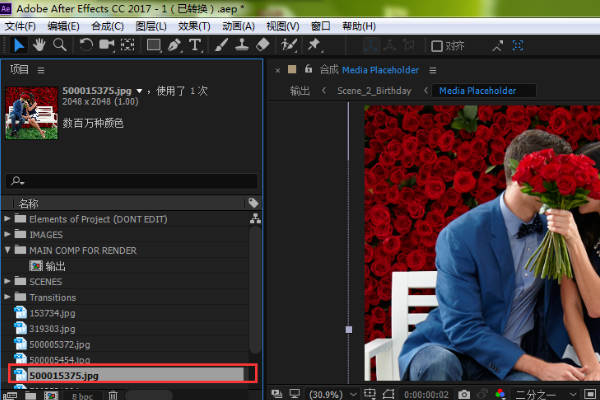This screenshot has width=600, height=400.
Task: Select the Hand tool
Action: click(x=39, y=45)
